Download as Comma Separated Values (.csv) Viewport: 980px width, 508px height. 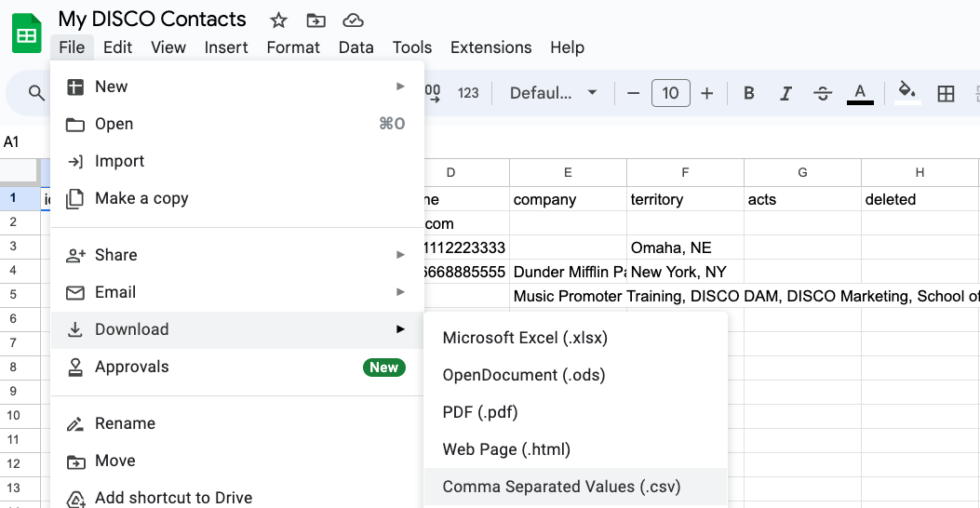tap(561, 487)
